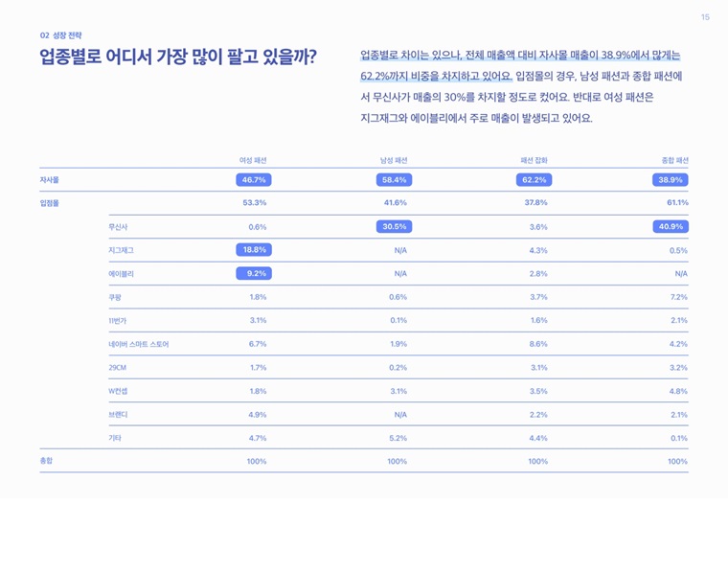Image resolution: width=728 pixels, height=572 pixels.
Task: Click the 18.8% 지그재그 badge
Action: tap(254, 250)
